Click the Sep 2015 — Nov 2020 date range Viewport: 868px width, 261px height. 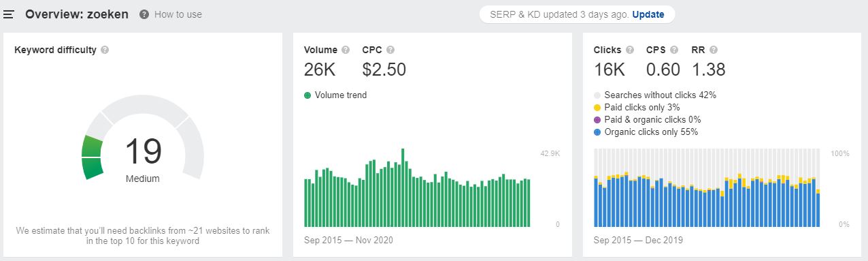(x=348, y=240)
